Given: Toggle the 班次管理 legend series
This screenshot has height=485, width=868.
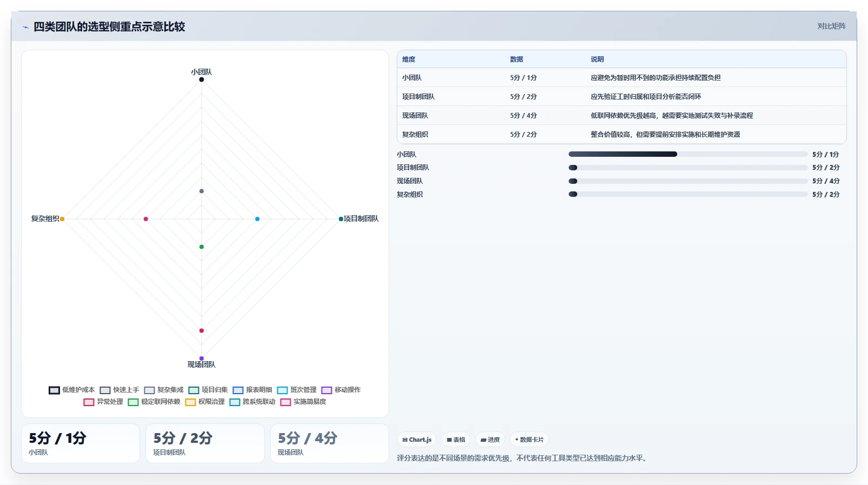Looking at the screenshot, I should click(297, 390).
